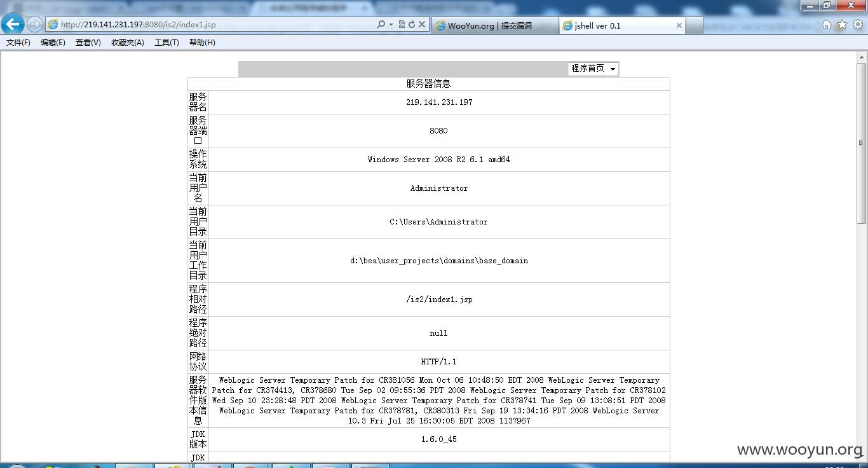Click the 操作系统 row label

click(x=198, y=160)
